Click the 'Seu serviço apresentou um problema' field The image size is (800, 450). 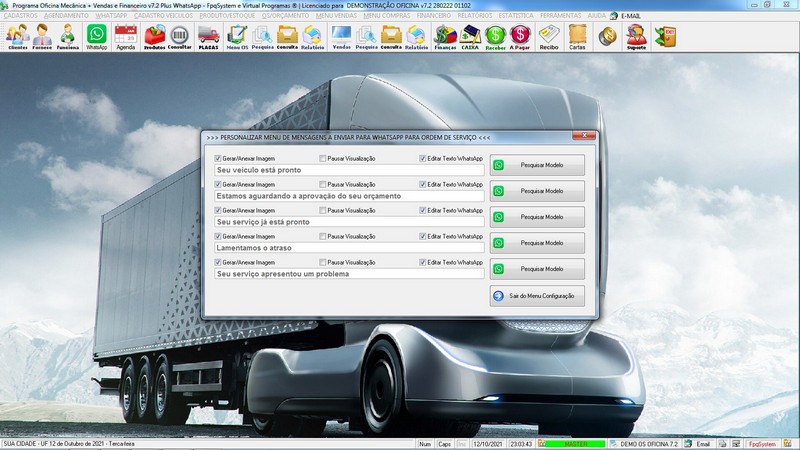(349, 273)
